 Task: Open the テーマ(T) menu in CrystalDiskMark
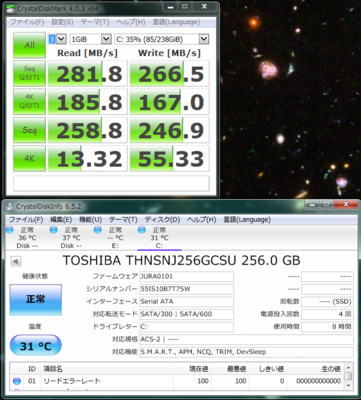95,22
